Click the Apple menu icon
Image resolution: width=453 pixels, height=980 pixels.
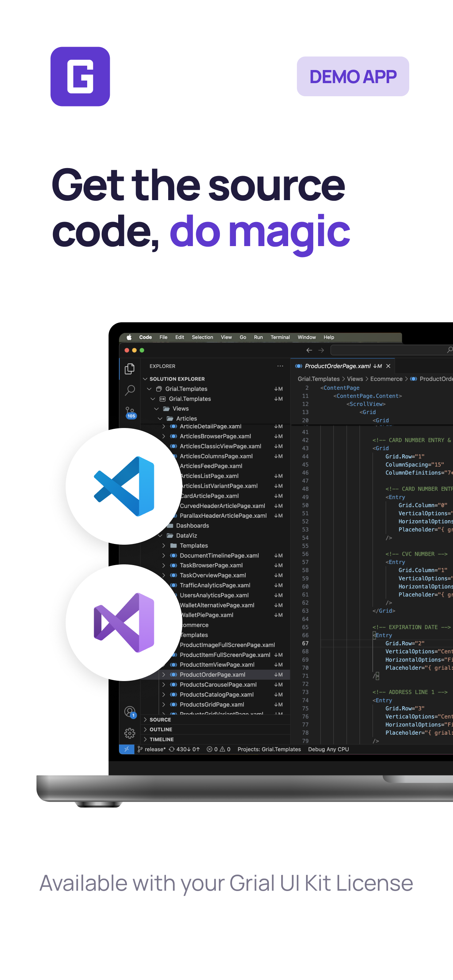129,337
